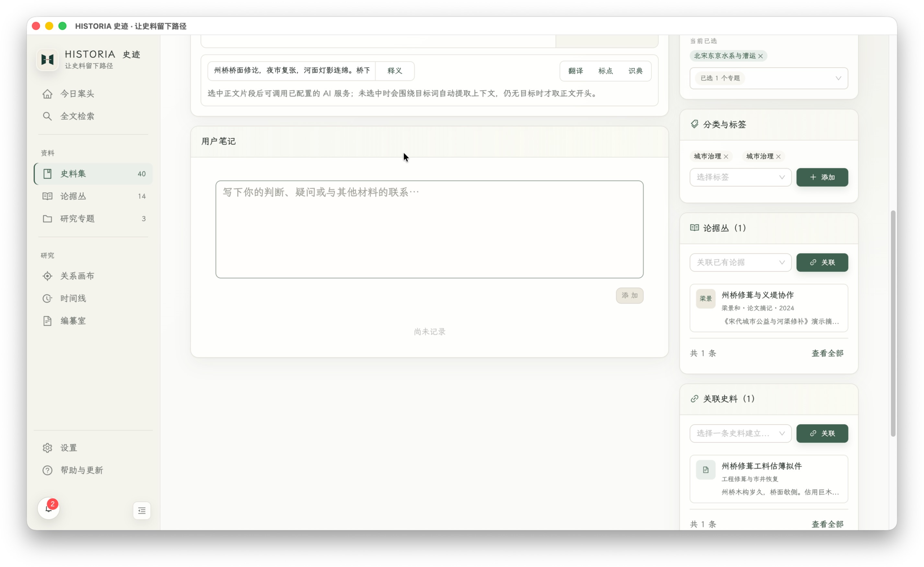Open 论据丛 section in sidebar
The image size is (924, 567).
click(x=93, y=196)
